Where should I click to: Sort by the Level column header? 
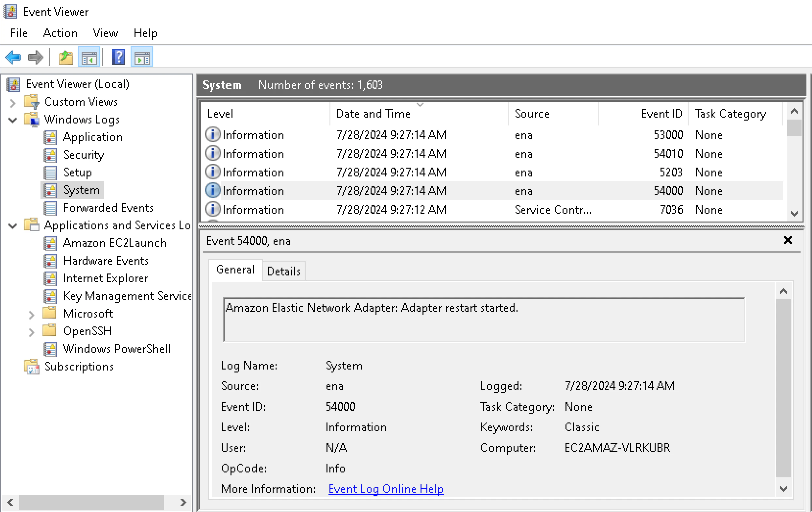click(265, 114)
